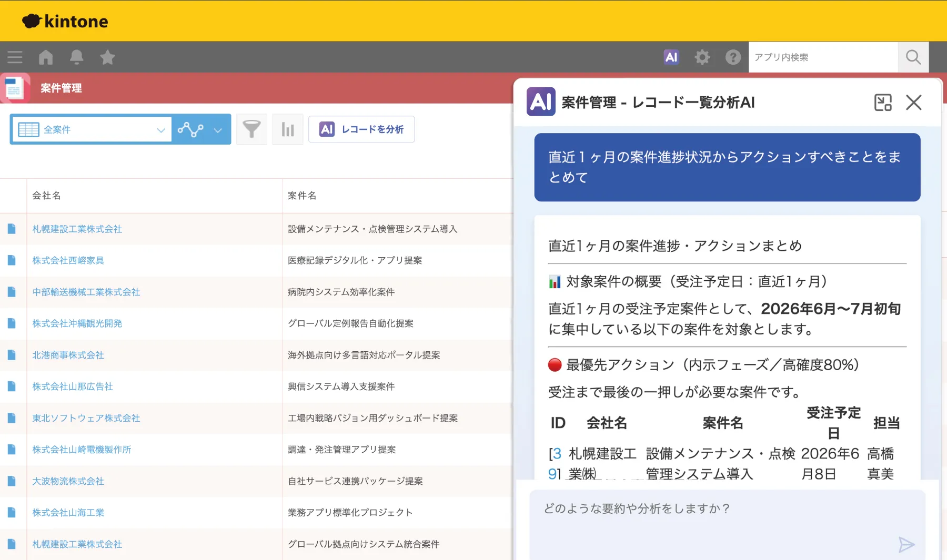Screen dimensions: 947x560
Task: Select 調達・発注管理アプリ提案 cell
Action: pos(342,450)
